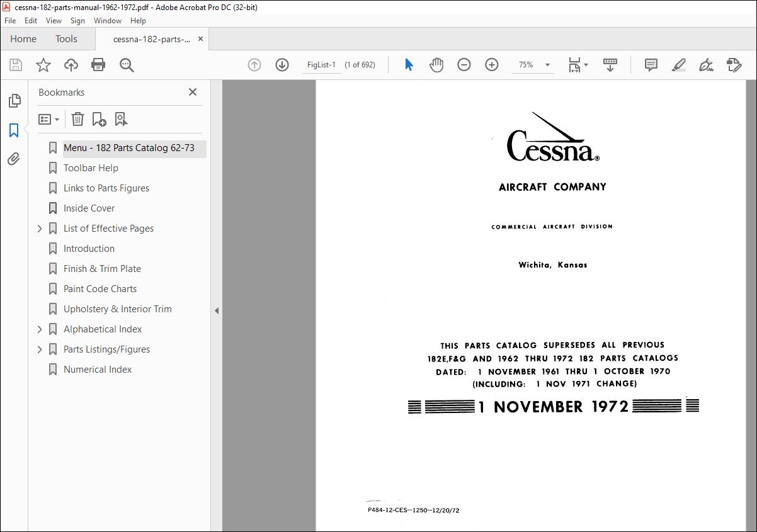The width and height of the screenshot is (757, 532).
Task: Click the Save file icon
Action: click(x=16, y=65)
